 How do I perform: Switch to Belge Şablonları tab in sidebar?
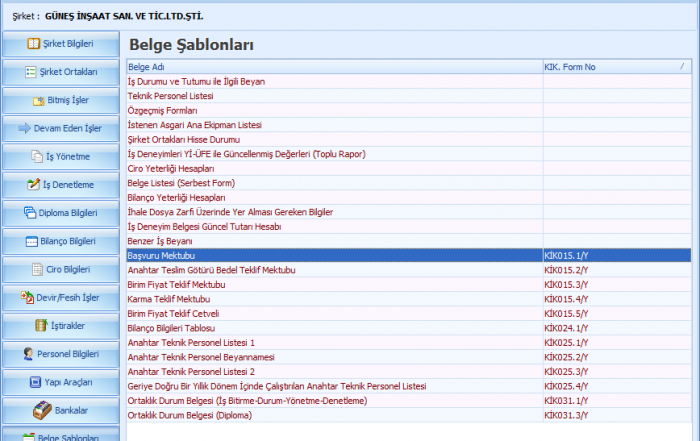(60, 435)
